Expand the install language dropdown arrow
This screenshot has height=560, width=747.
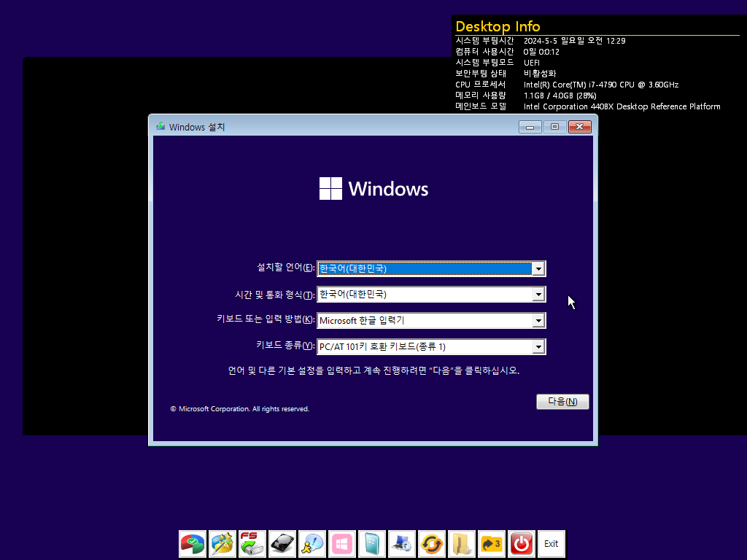click(538, 268)
